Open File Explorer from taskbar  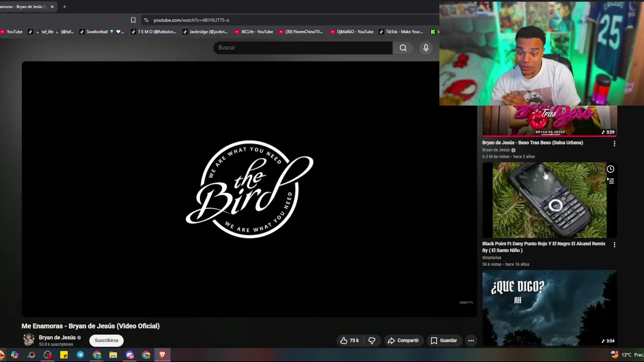(x=113, y=355)
